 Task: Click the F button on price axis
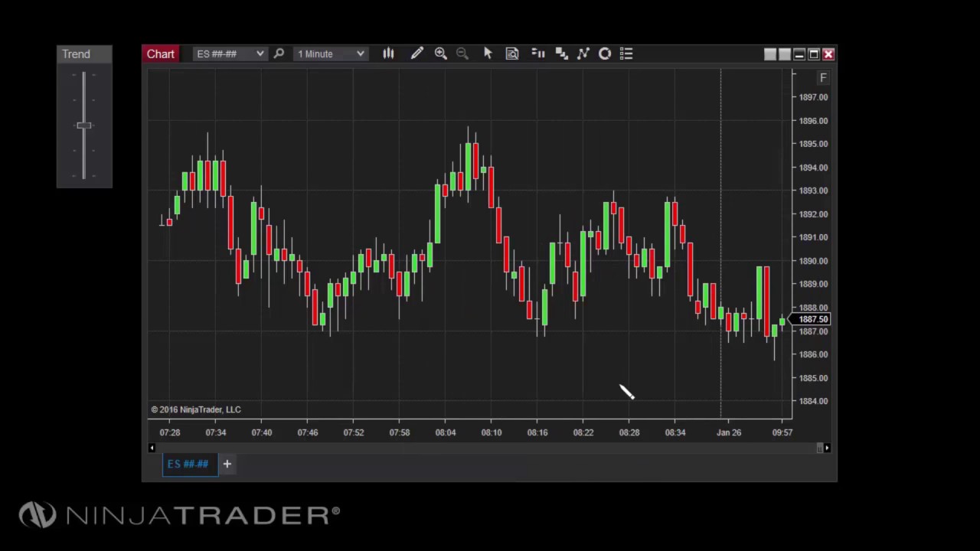[823, 78]
